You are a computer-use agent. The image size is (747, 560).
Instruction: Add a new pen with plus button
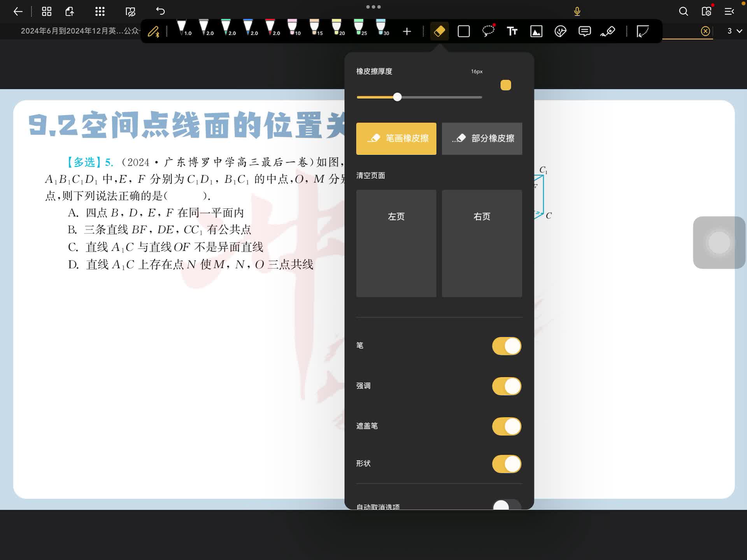tap(407, 31)
